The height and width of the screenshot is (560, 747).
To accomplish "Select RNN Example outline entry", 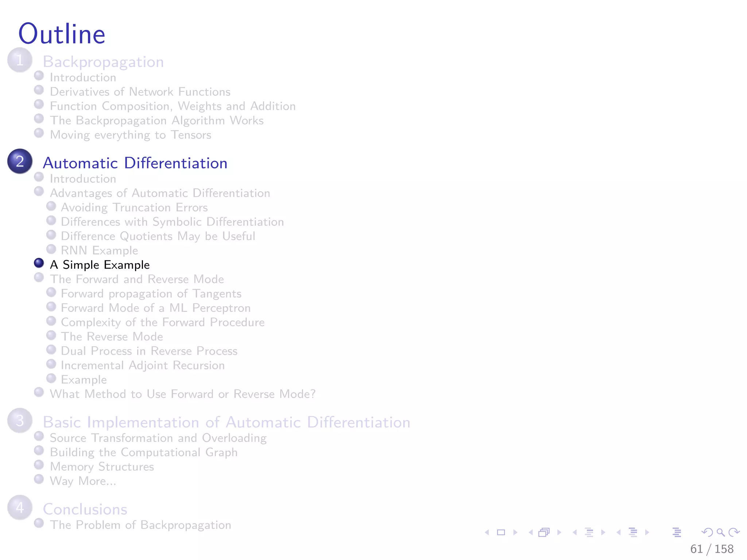I will tap(99, 250).
